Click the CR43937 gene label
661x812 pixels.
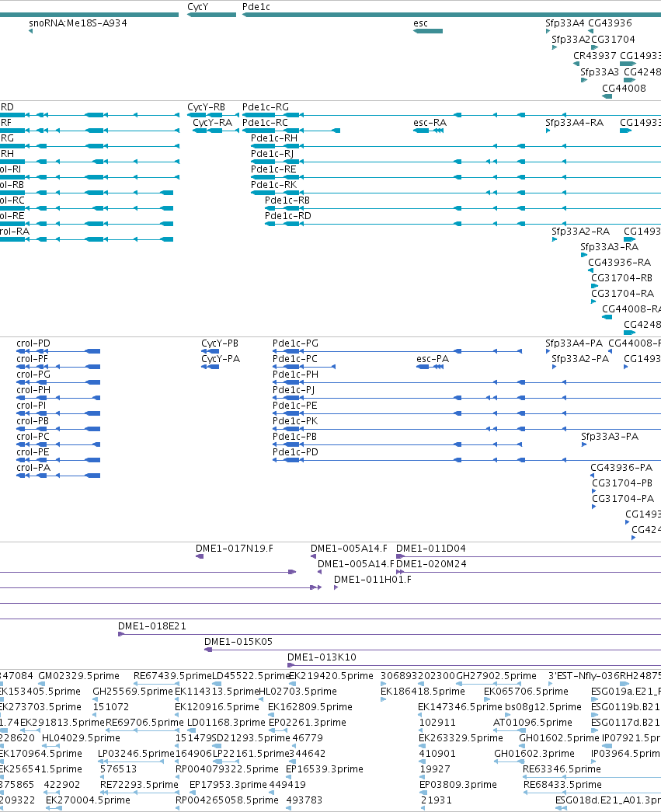click(x=595, y=55)
